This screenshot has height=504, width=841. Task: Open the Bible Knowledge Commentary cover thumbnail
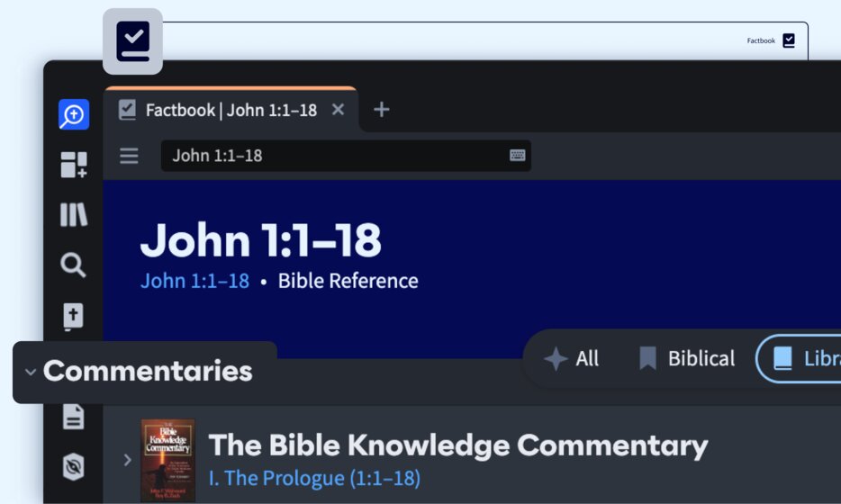(x=167, y=461)
